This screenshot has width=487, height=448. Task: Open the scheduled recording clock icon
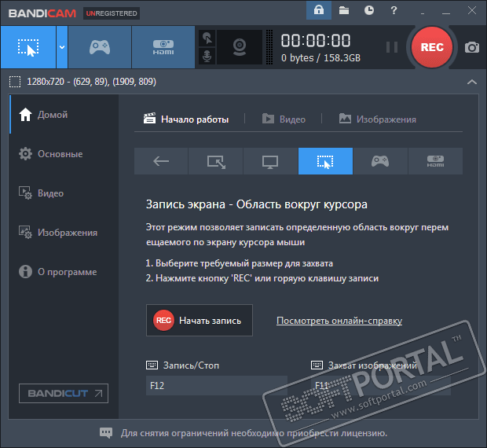(x=369, y=10)
